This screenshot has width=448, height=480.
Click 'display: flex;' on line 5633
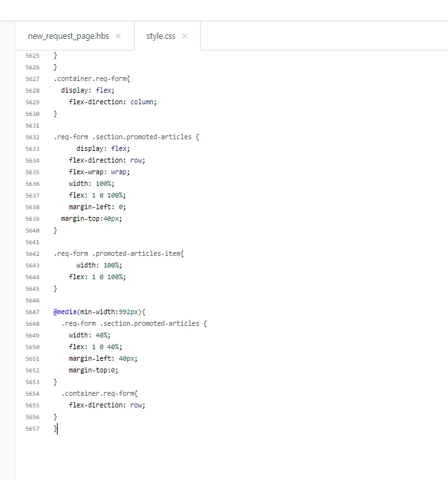click(x=103, y=148)
